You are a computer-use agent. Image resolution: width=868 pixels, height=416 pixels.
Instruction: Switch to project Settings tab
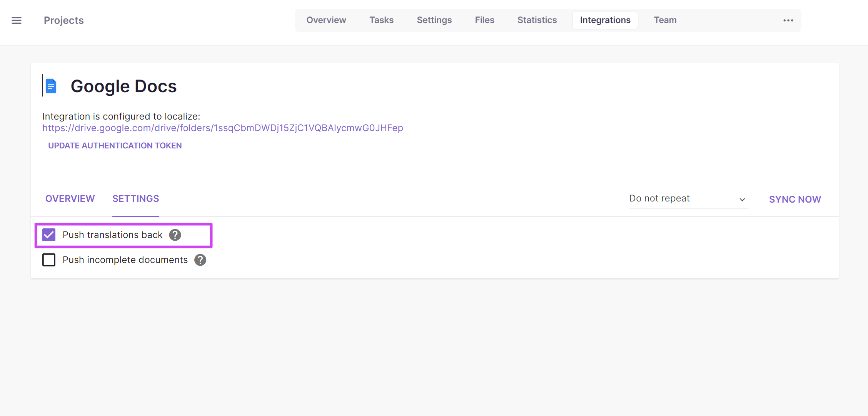click(434, 20)
